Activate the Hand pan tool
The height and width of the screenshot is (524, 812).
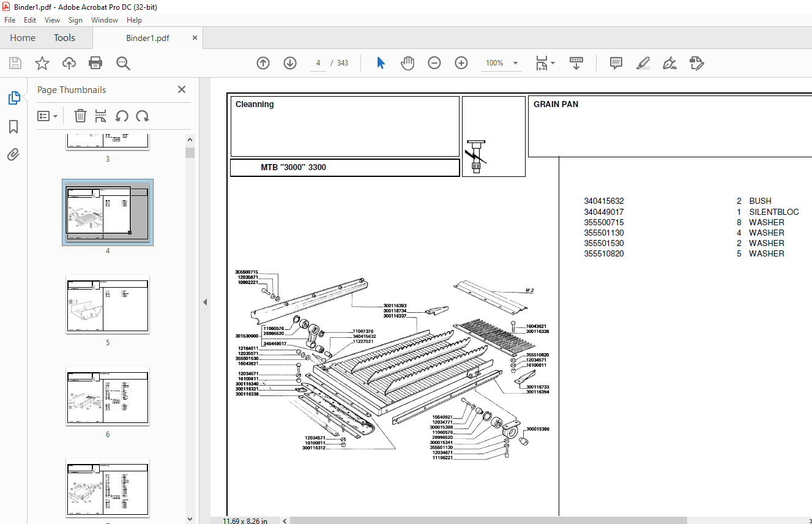coord(408,63)
